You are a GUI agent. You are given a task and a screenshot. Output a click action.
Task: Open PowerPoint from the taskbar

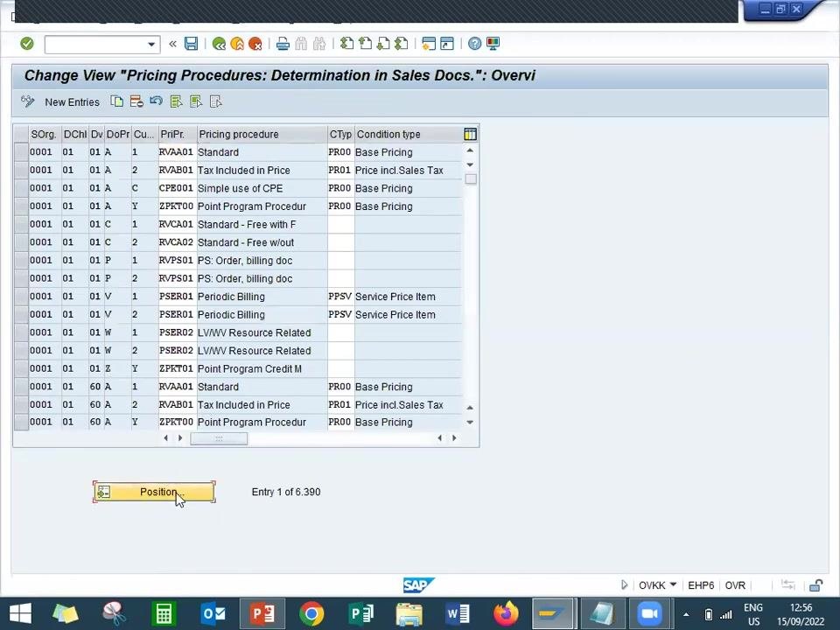262,613
